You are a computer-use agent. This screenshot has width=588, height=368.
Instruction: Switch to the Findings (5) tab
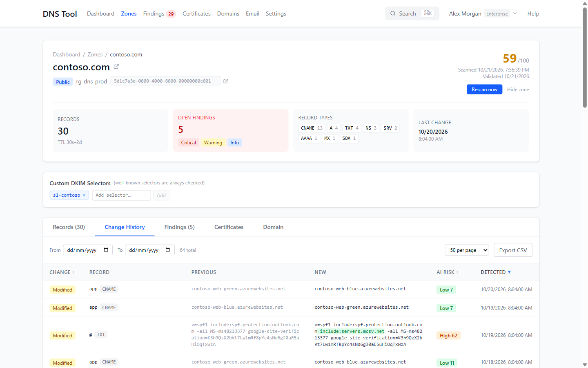180,227
